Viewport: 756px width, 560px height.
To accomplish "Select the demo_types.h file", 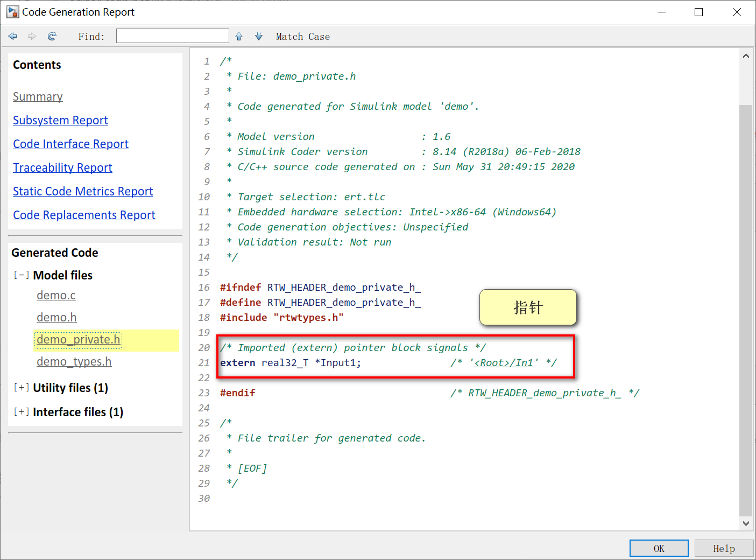I will tap(74, 362).
